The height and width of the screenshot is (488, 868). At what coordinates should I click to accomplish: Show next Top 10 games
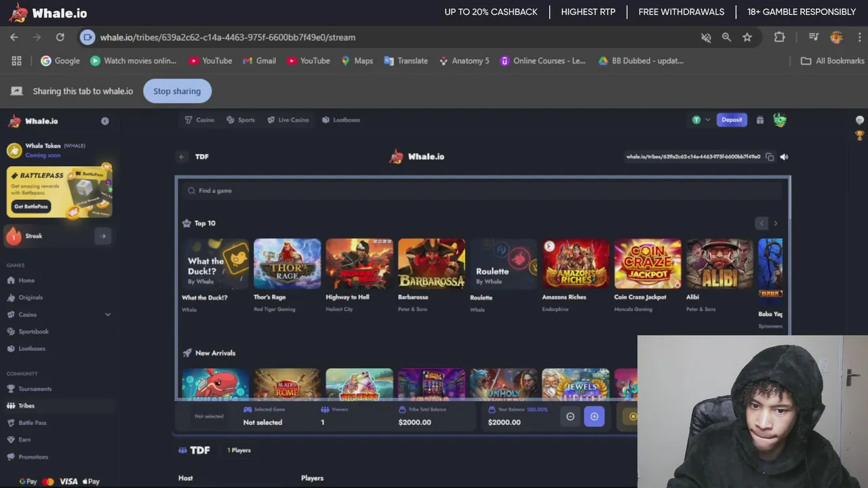pos(776,223)
